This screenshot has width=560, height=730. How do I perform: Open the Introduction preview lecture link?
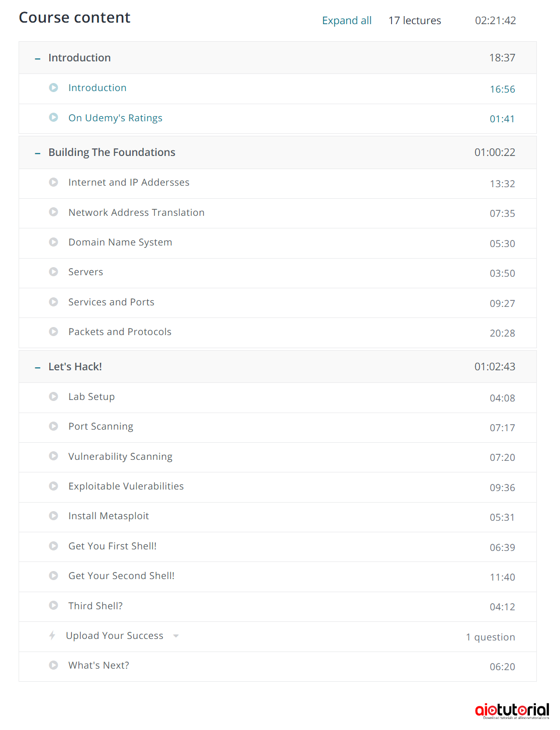98,88
